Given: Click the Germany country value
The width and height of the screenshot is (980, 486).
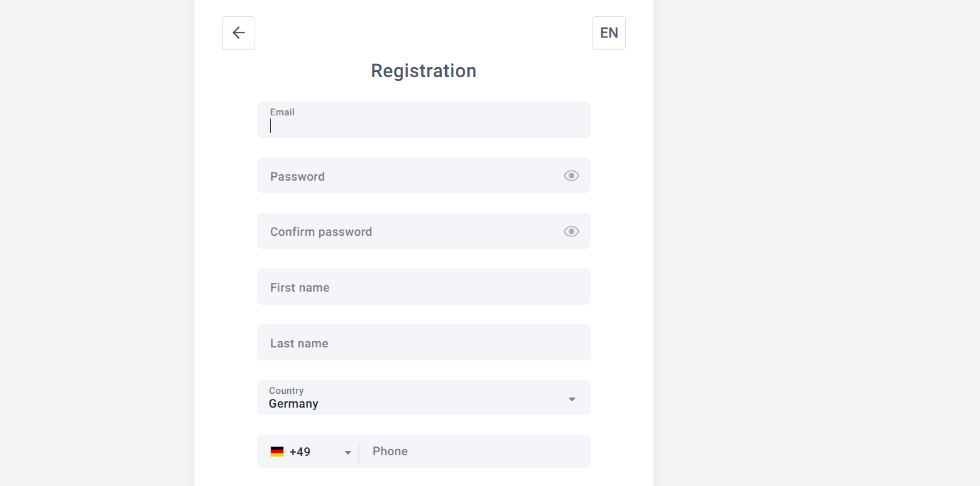Looking at the screenshot, I should coord(293,404).
